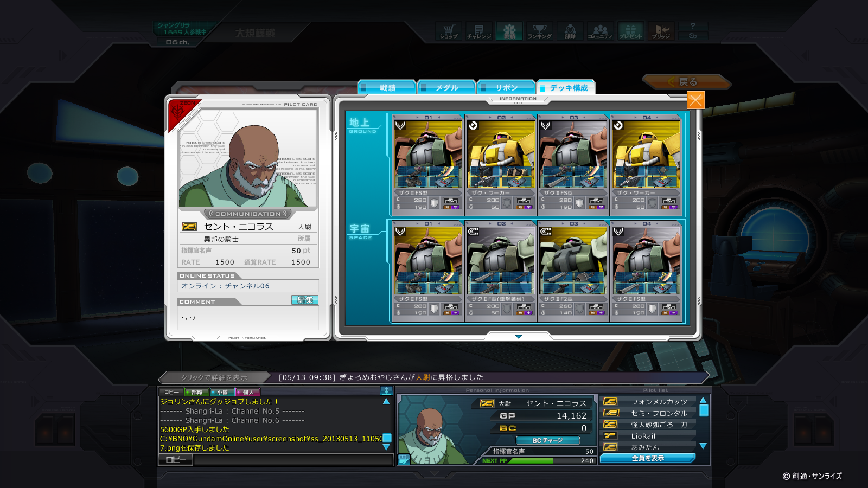
Task: Switch to the リボン tab
Action: 506,87
